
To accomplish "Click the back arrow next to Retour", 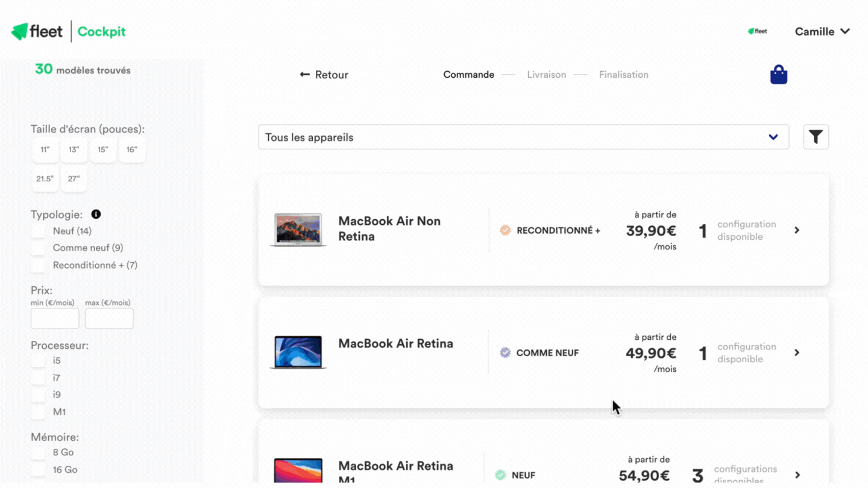I will [305, 75].
